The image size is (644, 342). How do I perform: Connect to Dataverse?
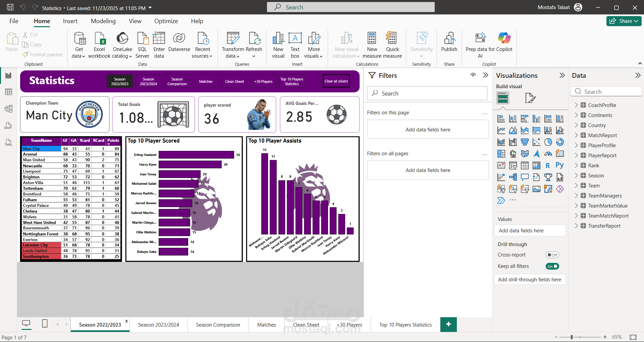179,42
